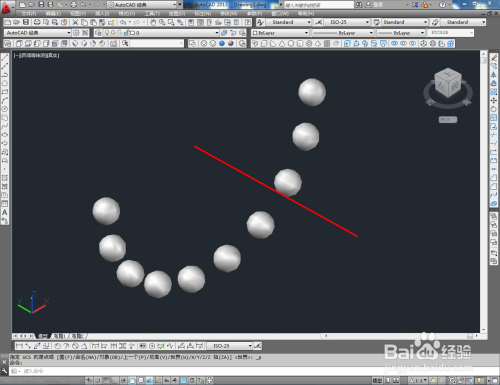Open the multileader style Standard dropdown
The width and height of the screenshot is (500, 385).
pos(463,22)
